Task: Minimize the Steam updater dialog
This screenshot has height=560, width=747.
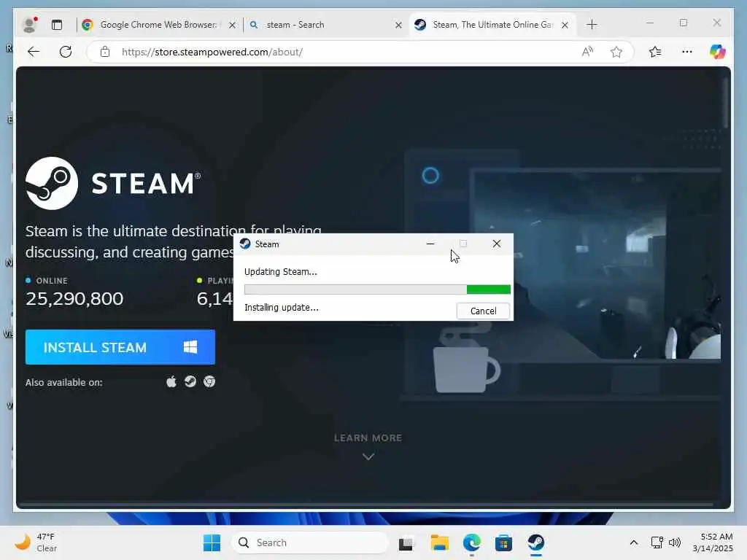Action: (x=430, y=244)
